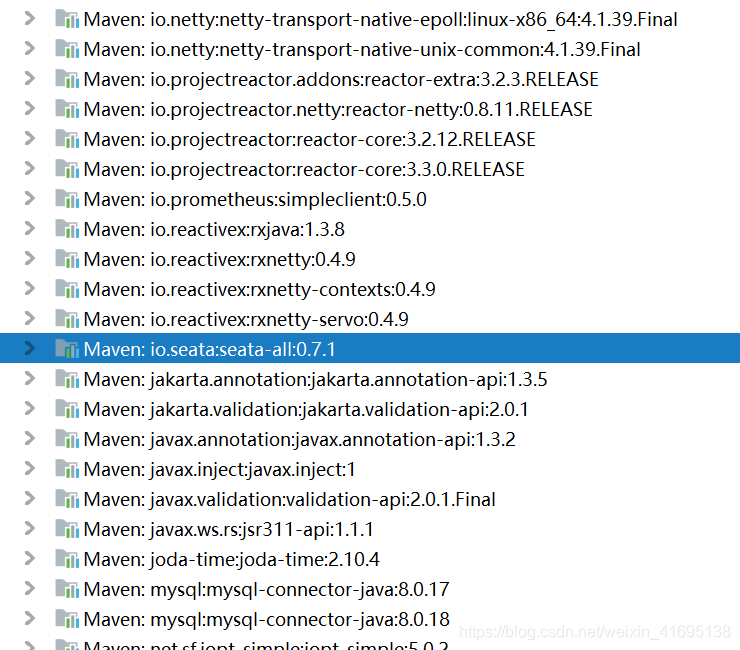Expand mysql-connector-java:8.0.18 library node
The width and height of the screenshot is (740, 650).
click(x=31, y=619)
